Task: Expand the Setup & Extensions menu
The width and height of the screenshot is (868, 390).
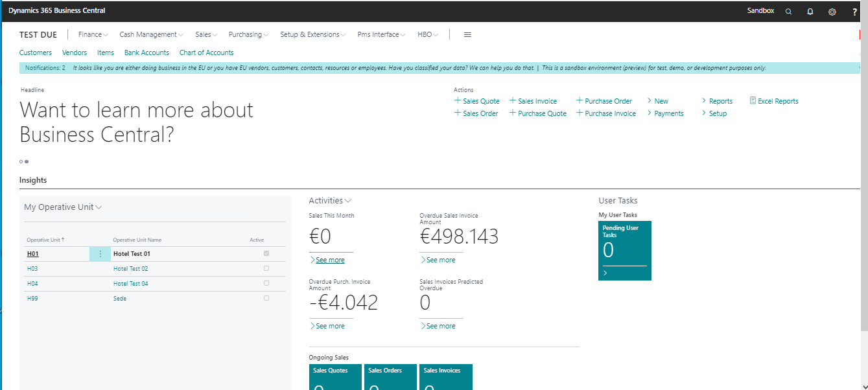Action: click(313, 35)
